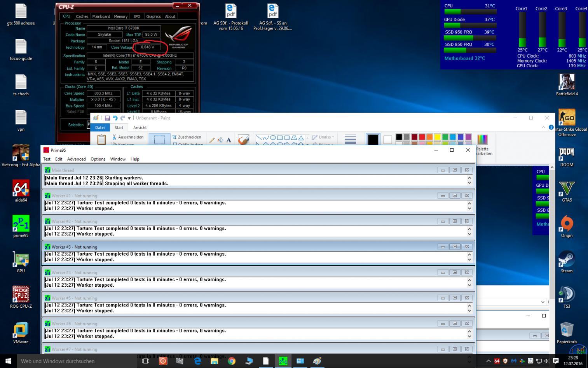Open Papierkorb recycle bin

(567, 333)
